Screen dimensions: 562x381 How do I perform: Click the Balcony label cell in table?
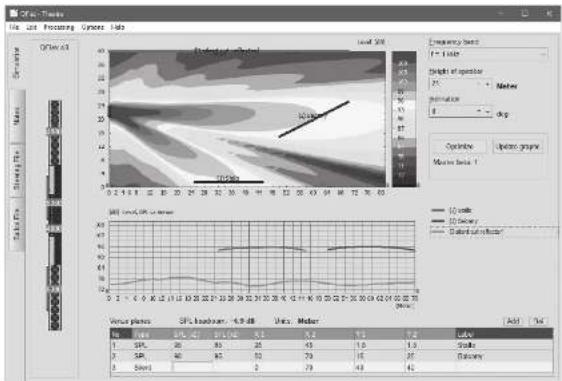click(504, 356)
